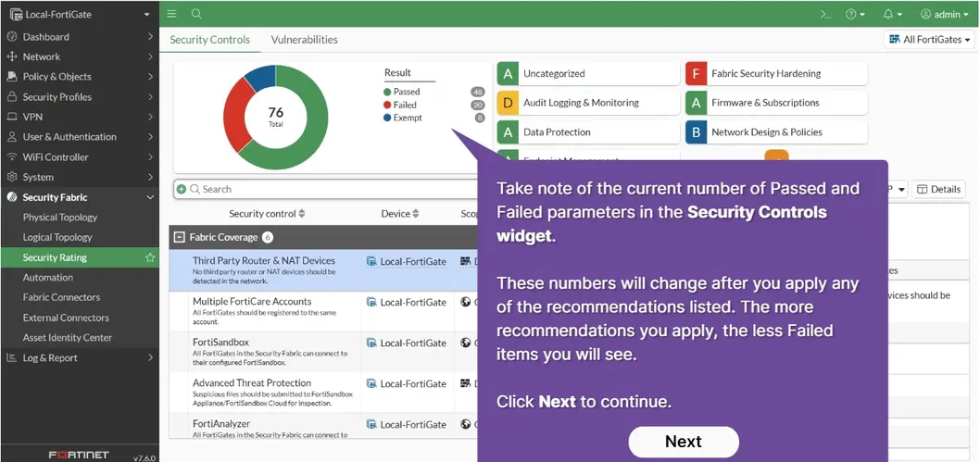Click the Search field in table
980x462 pixels.
pos(332,189)
